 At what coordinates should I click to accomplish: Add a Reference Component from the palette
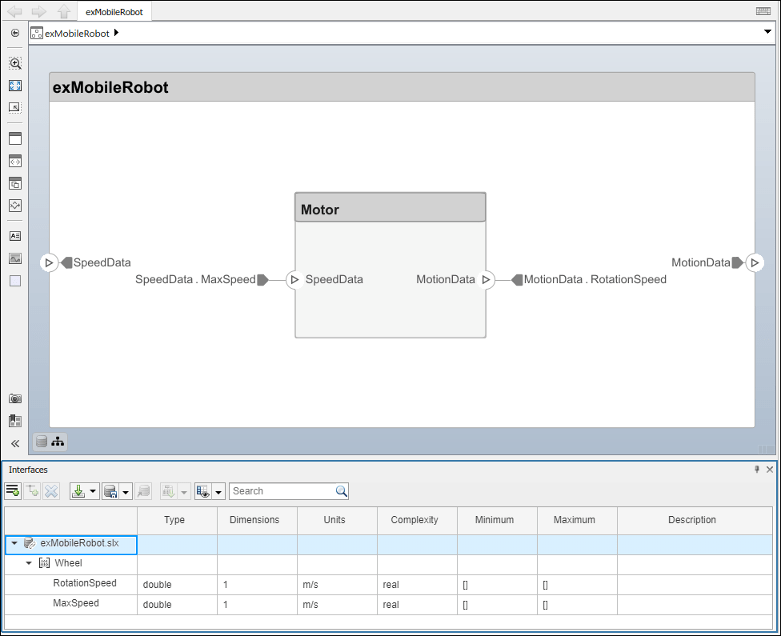click(15, 161)
